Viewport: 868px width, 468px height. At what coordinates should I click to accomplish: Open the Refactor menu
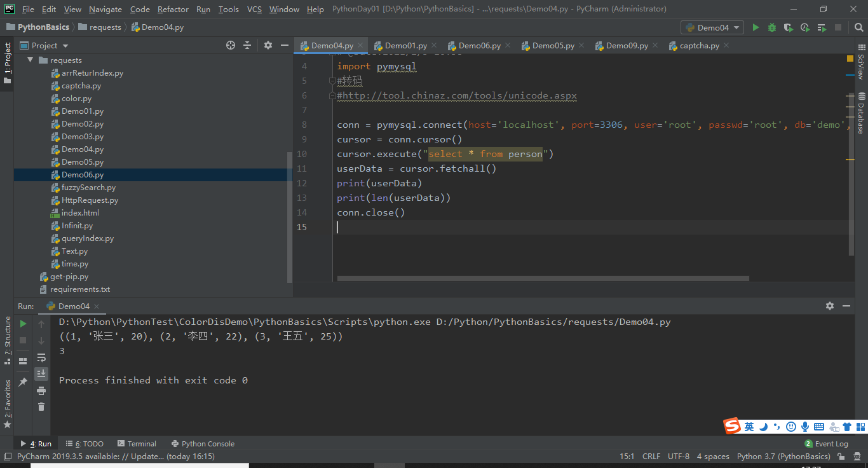click(173, 9)
